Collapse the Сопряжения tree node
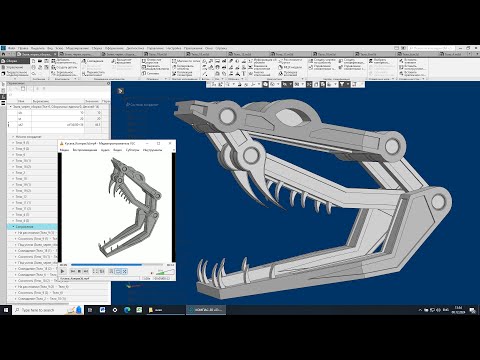 [x=13, y=227]
